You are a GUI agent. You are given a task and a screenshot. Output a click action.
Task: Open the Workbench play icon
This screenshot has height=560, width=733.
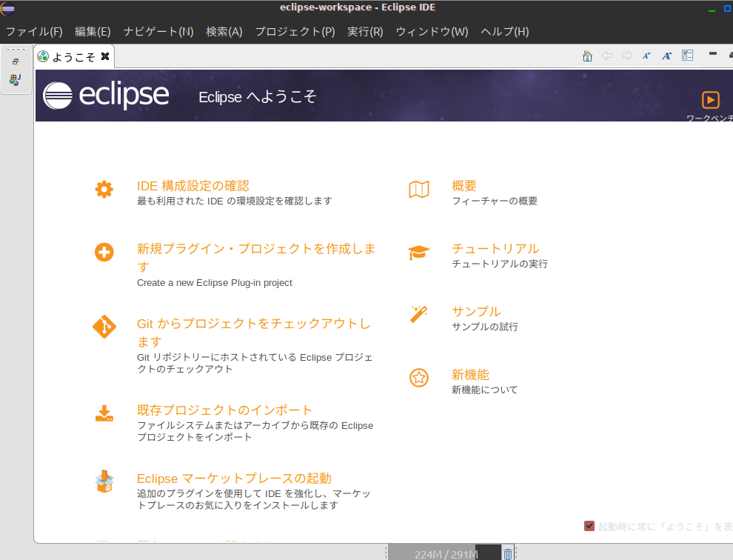(711, 100)
